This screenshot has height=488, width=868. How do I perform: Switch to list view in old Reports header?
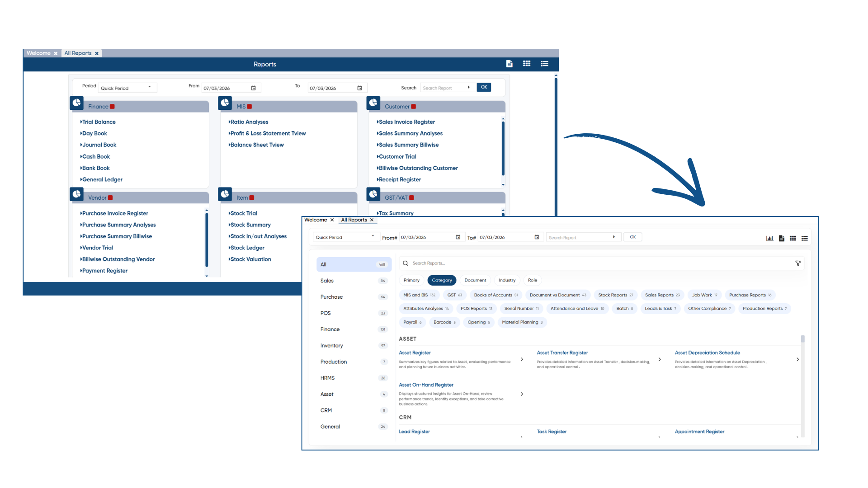[x=544, y=64]
